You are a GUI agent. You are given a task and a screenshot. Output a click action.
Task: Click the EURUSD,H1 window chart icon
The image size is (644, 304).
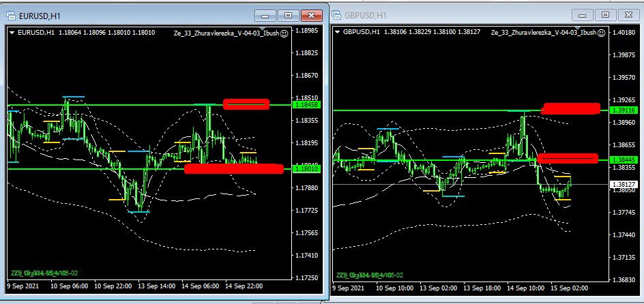tap(11, 14)
